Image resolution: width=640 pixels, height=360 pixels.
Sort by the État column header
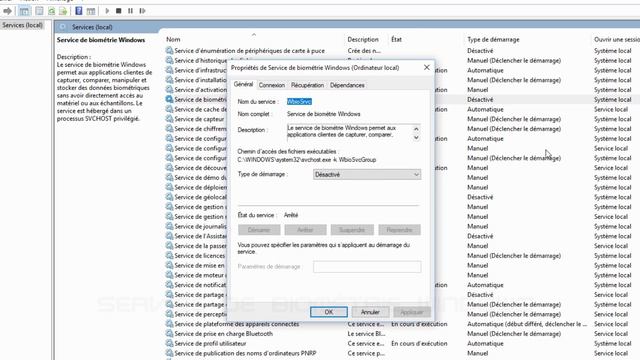pyautogui.click(x=396, y=39)
